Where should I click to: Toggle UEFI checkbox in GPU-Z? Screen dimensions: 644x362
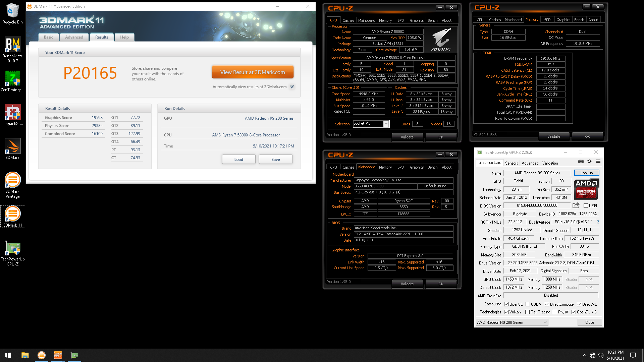[x=586, y=206]
